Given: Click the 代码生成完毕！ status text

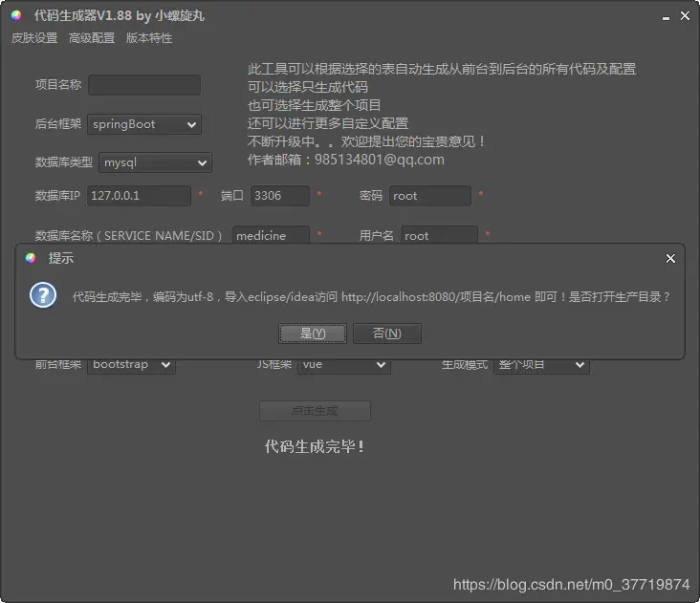Looking at the screenshot, I should click(315, 446).
